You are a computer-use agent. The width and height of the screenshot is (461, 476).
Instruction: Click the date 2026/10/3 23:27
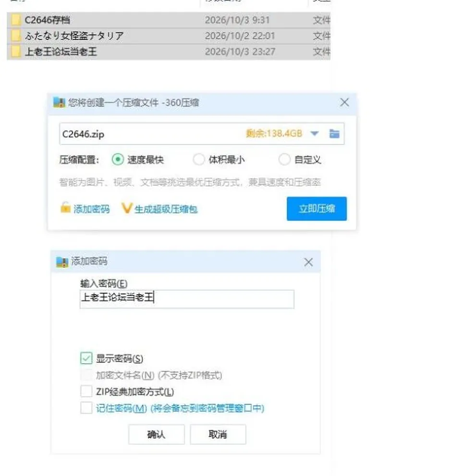[x=240, y=52]
